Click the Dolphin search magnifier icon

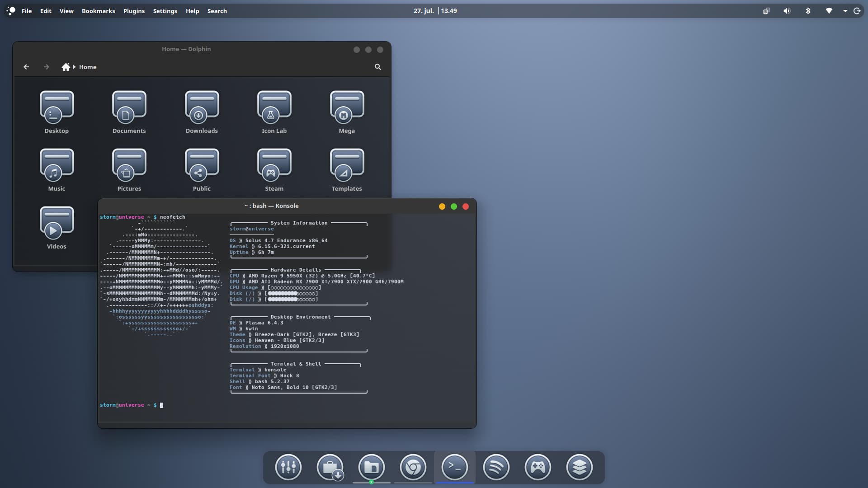coord(378,67)
